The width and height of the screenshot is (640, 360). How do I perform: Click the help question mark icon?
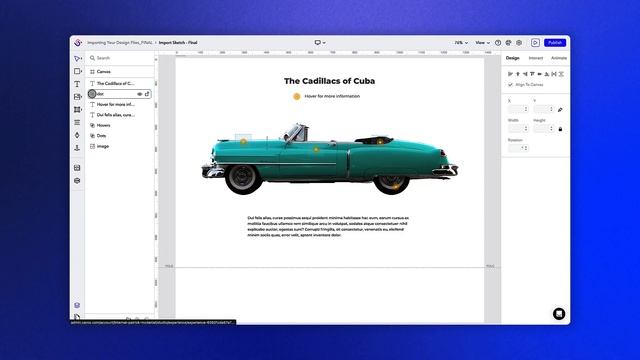498,42
